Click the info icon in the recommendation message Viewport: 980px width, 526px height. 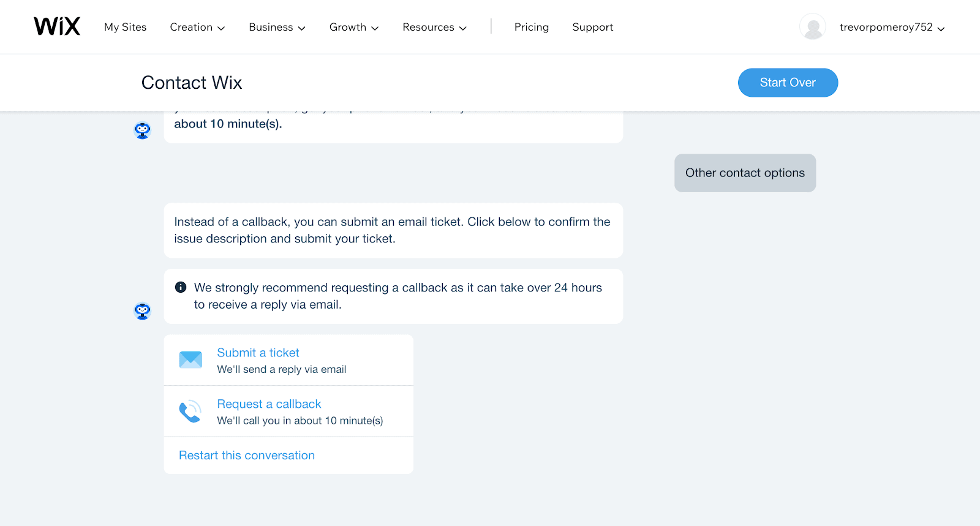coord(181,287)
